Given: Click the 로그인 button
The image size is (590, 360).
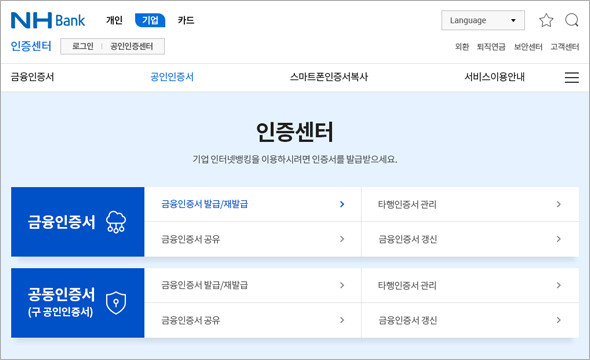Looking at the screenshot, I should tap(82, 46).
